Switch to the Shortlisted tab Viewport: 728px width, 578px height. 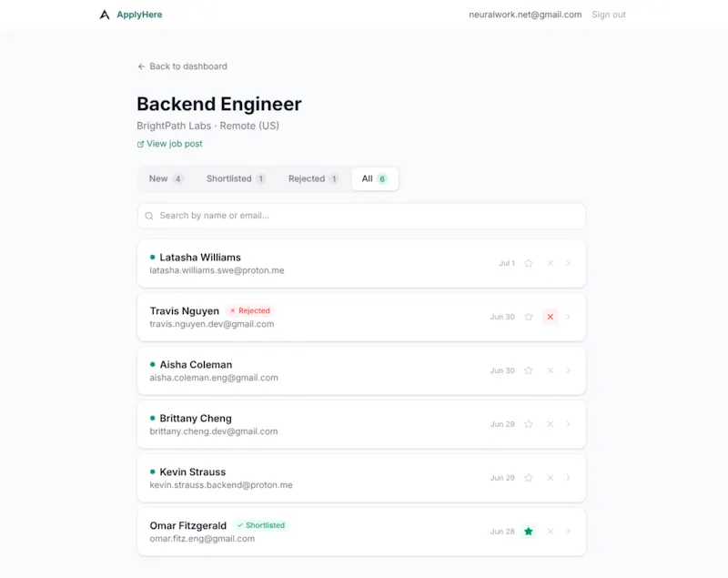point(236,178)
